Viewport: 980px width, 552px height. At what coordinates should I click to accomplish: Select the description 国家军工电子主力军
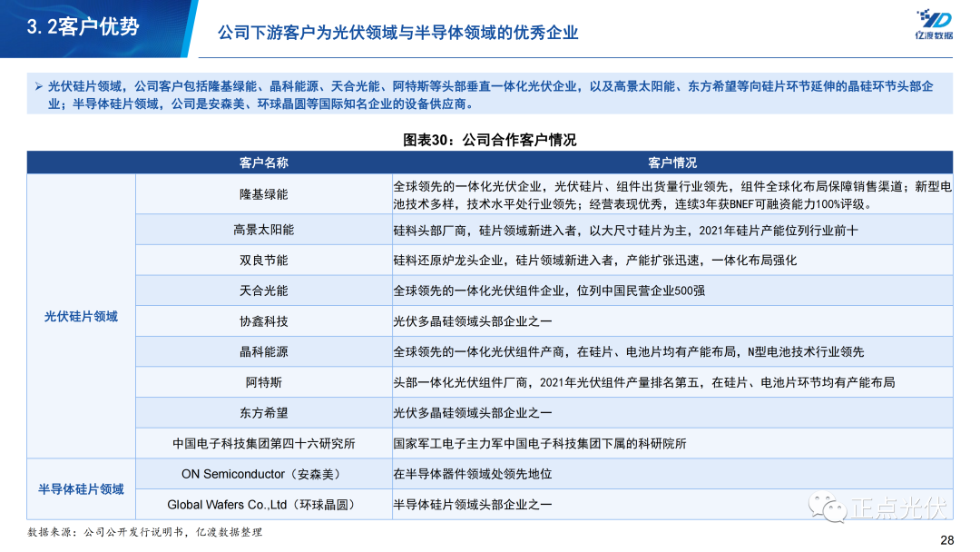click(539, 443)
